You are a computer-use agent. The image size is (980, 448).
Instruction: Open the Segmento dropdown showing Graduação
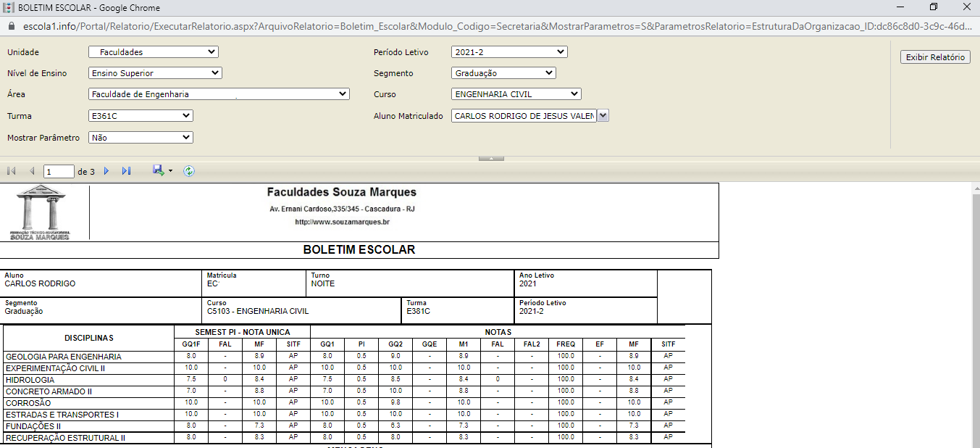click(x=503, y=73)
